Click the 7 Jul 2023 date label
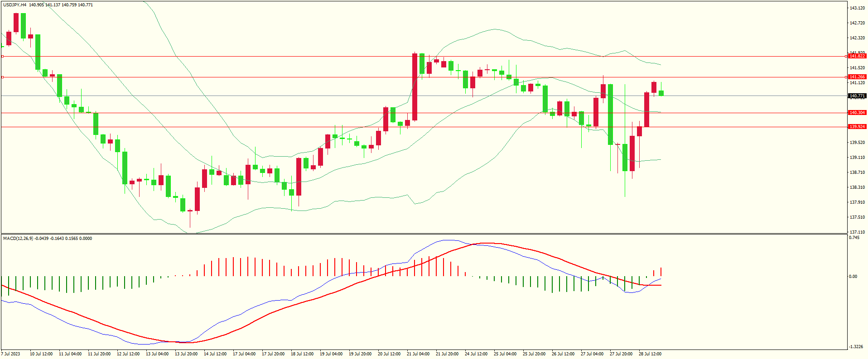Image resolution: width=868 pixels, height=359 pixels. (11, 354)
